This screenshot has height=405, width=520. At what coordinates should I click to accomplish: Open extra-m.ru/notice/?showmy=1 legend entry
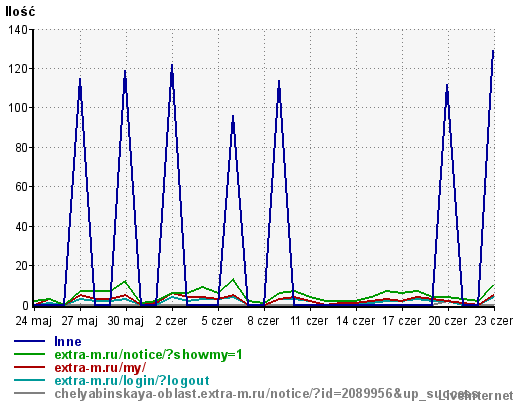pos(148,355)
